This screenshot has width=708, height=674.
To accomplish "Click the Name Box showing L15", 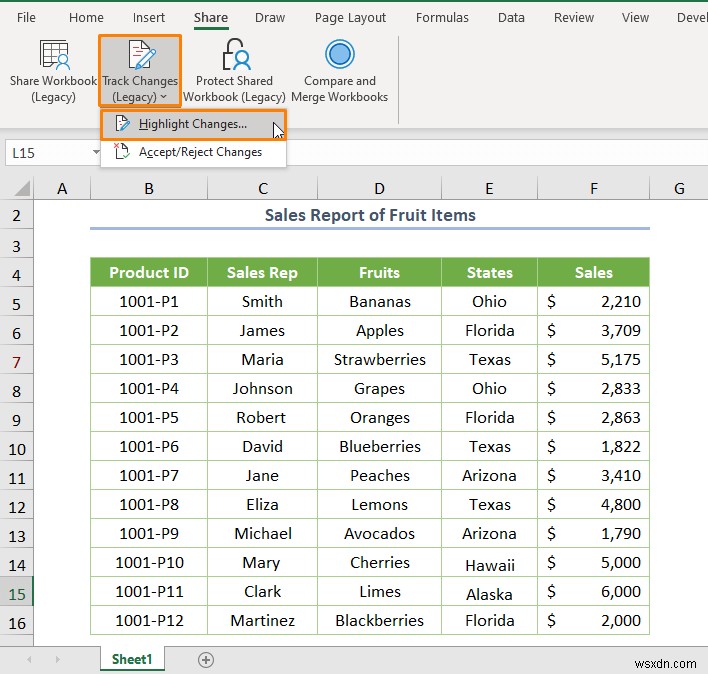I will [45, 152].
